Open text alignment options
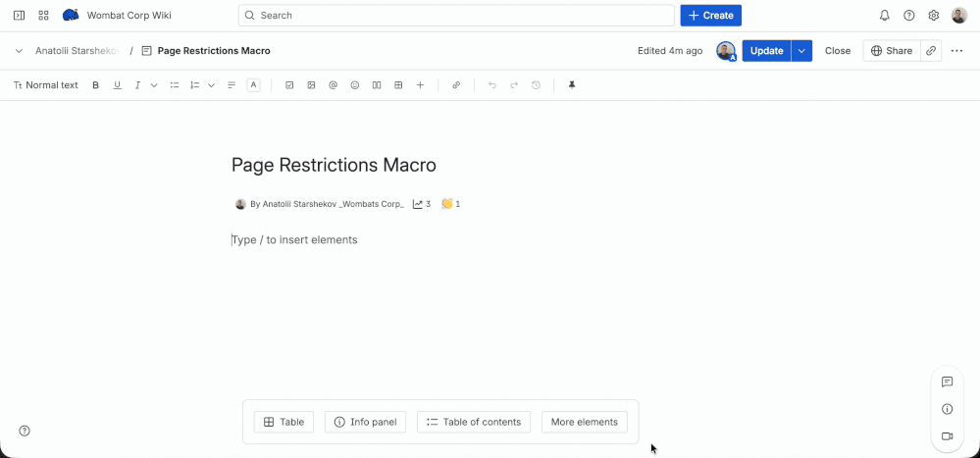The image size is (980, 458). pyautogui.click(x=232, y=85)
